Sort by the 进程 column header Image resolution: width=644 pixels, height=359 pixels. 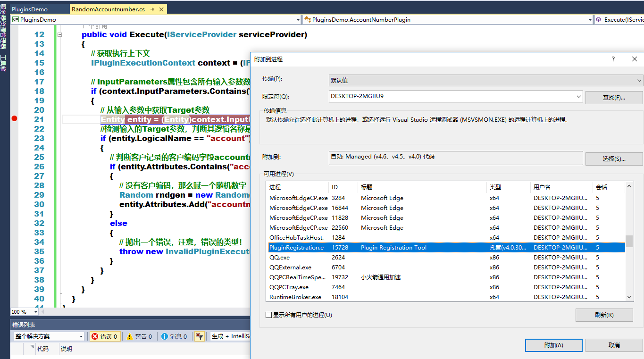[297, 187]
